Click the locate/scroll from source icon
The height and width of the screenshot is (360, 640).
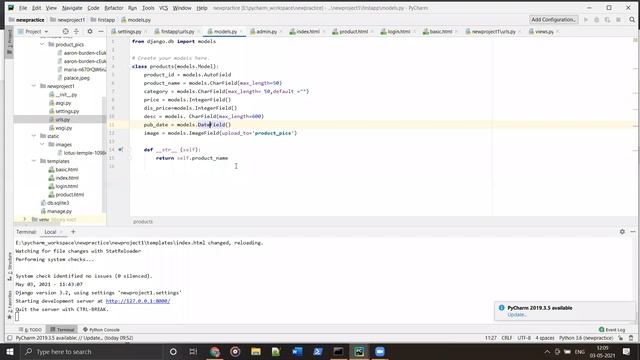(65, 31)
